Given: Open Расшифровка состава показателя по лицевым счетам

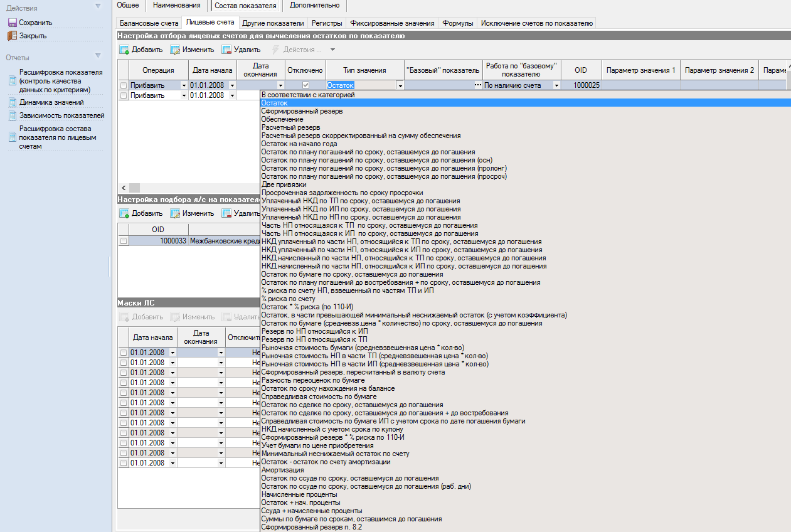Looking at the screenshot, I should click(x=58, y=137).
